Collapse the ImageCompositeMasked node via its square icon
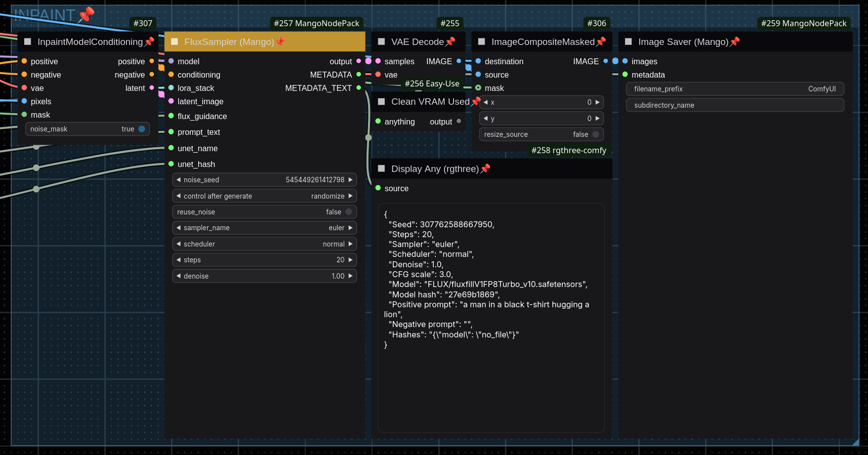The height and width of the screenshot is (455, 868). click(481, 42)
